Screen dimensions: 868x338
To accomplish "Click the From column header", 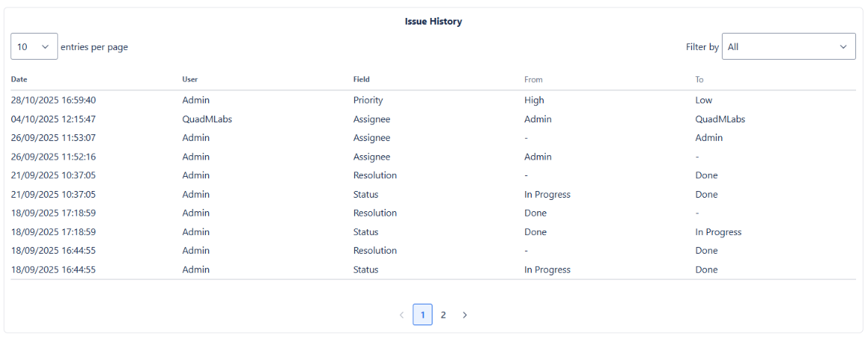I will [533, 79].
